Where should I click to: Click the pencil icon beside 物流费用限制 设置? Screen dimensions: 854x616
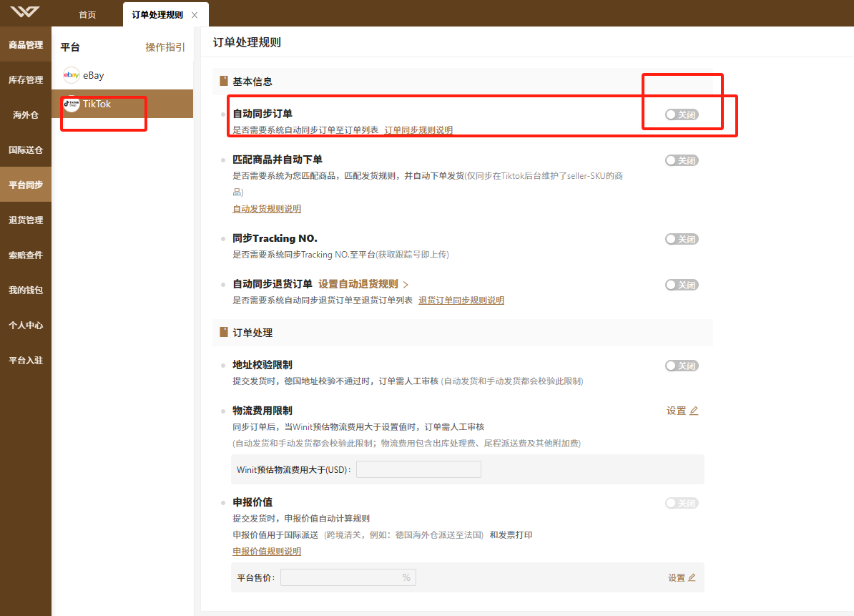(694, 411)
